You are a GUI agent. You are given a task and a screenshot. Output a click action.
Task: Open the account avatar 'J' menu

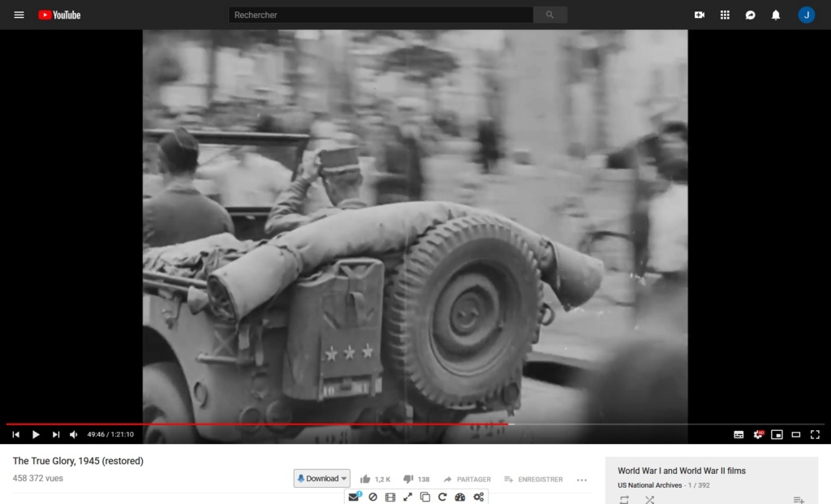point(807,15)
